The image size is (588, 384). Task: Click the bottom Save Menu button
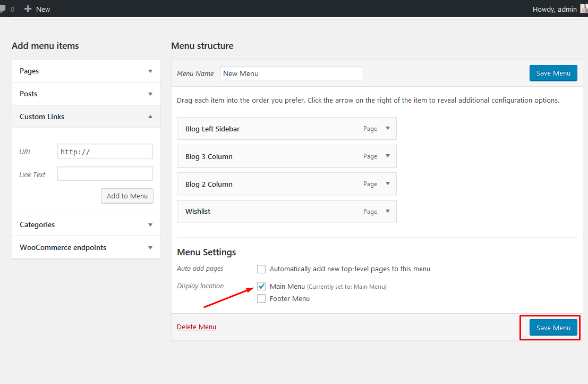click(553, 328)
